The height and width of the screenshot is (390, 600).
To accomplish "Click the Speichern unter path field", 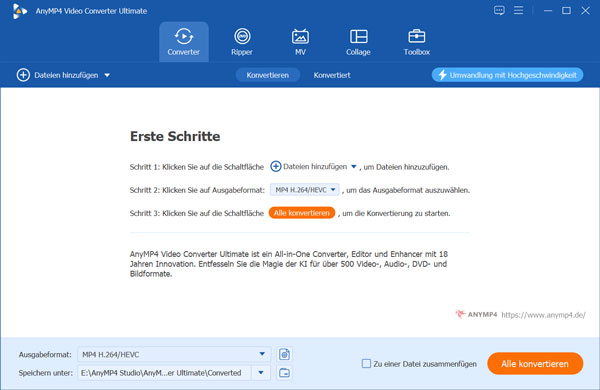I will click(x=165, y=373).
